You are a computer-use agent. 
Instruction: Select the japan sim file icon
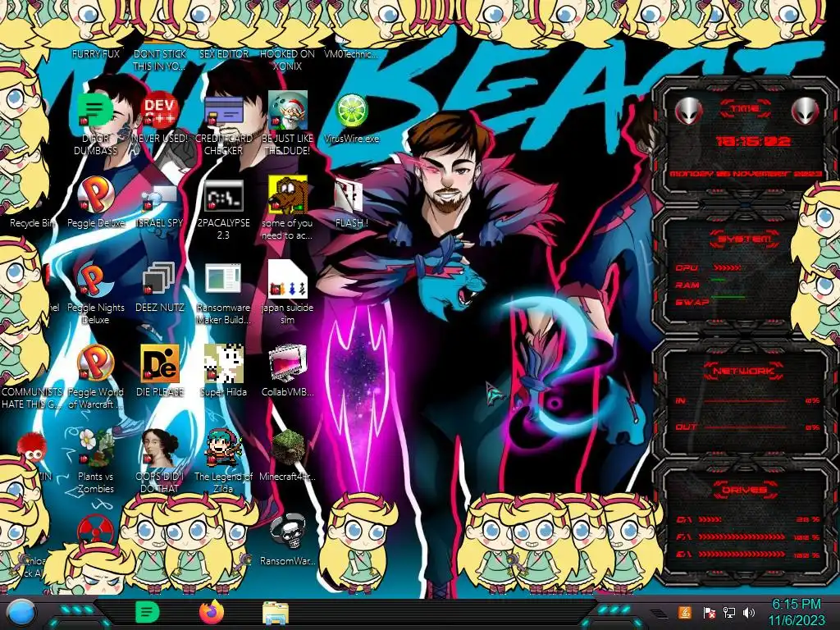(x=287, y=280)
